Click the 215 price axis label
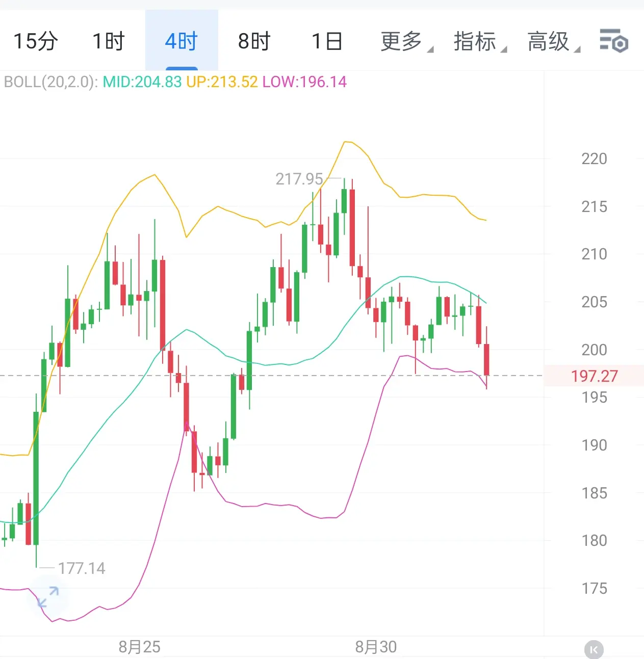644x659 pixels. [x=594, y=206]
